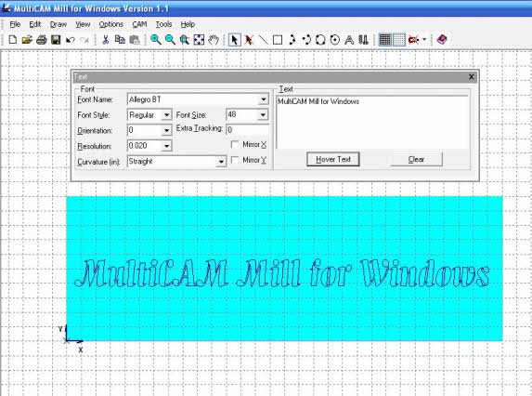Click the Save floppy disk icon
The image size is (532, 396).
pyautogui.click(x=56, y=40)
